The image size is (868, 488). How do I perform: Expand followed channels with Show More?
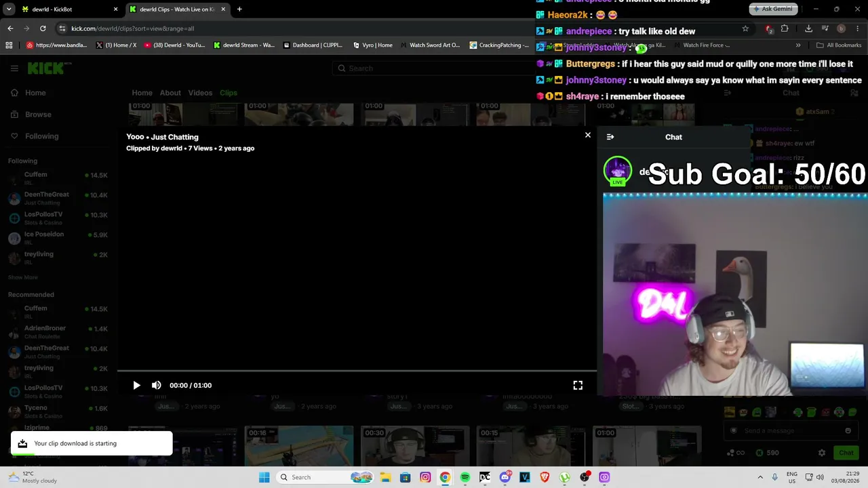click(23, 277)
